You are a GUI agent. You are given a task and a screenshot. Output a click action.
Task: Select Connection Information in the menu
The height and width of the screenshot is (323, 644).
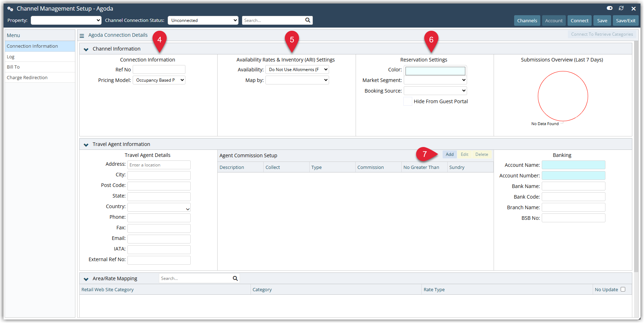pos(40,46)
